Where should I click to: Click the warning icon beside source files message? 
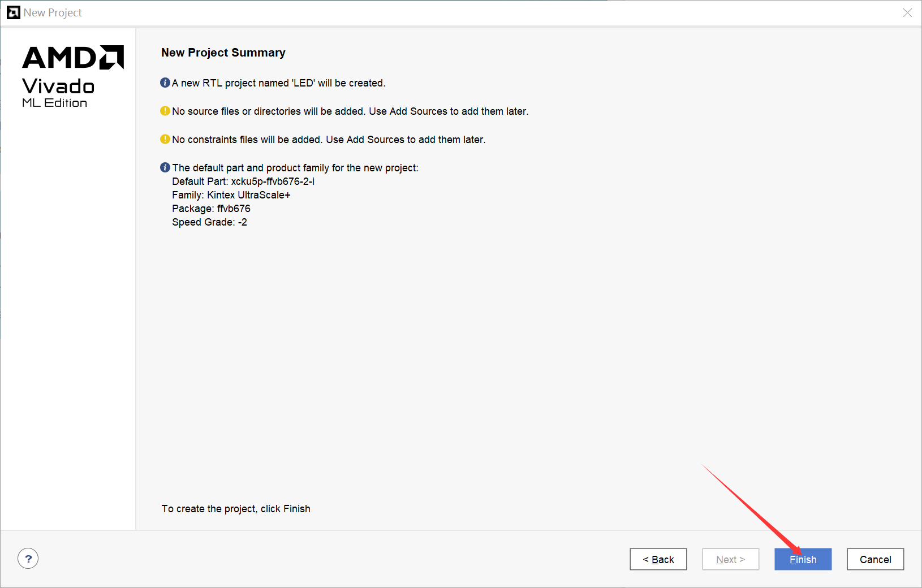point(165,111)
